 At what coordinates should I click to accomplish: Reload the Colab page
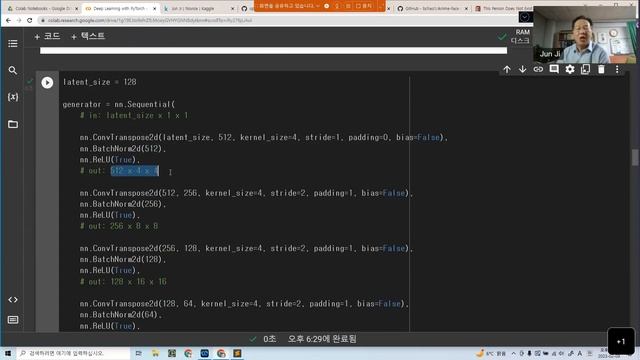pyautogui.click(x=29, y=20)
